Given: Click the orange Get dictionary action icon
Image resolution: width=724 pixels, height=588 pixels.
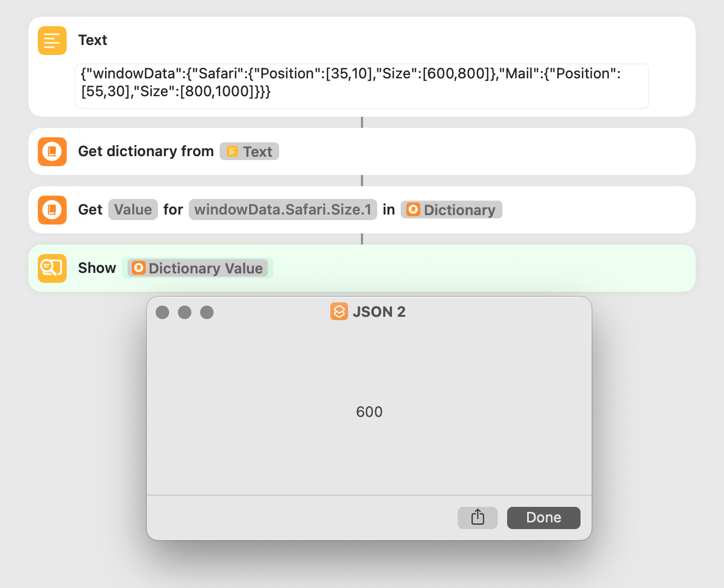Looking at the screenshot, I should click(x=52, y=152).
